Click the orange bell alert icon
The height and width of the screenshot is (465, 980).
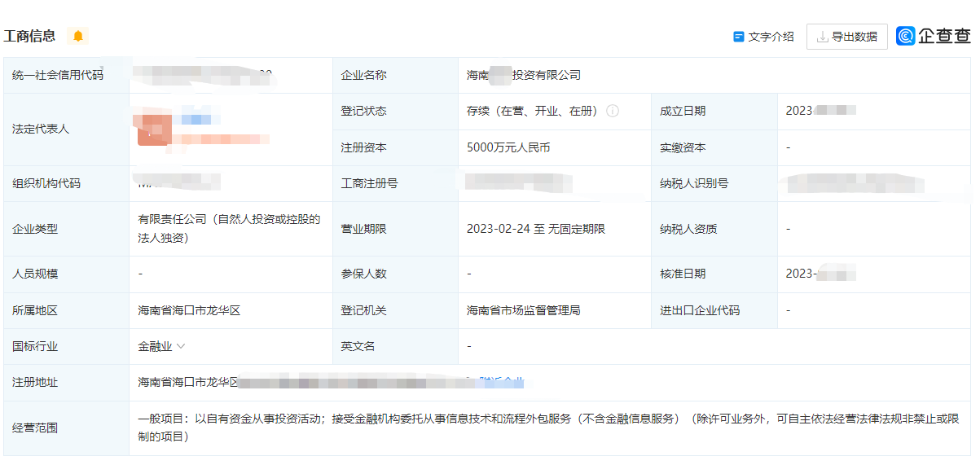coord(78,36)
